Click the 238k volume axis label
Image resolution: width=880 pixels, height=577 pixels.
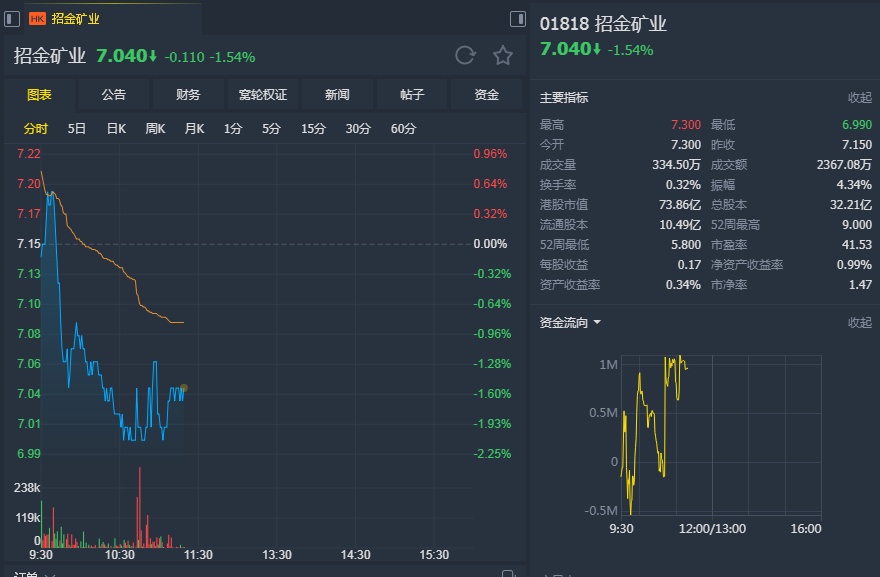click(x=27, y=488)
